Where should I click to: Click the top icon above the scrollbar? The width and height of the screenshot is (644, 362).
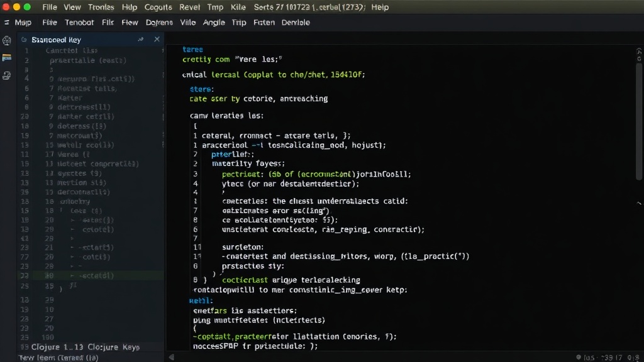coord(639,52)
